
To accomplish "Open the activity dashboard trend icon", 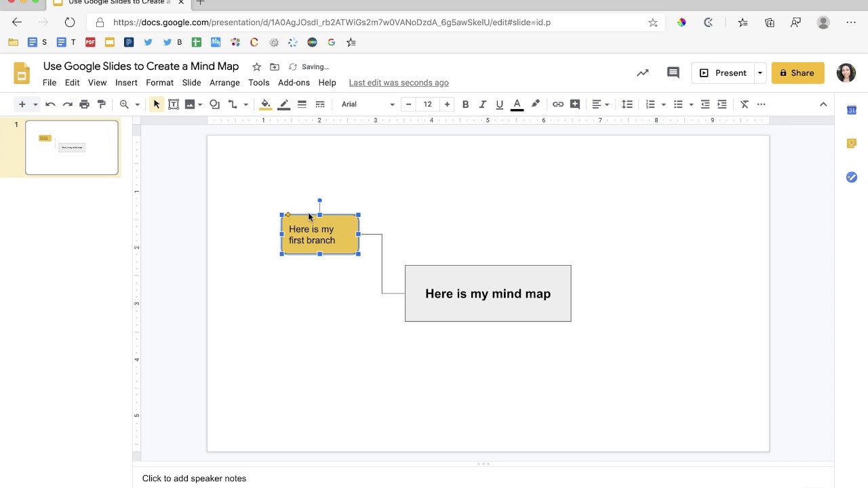I will click(x=642, y=73).
